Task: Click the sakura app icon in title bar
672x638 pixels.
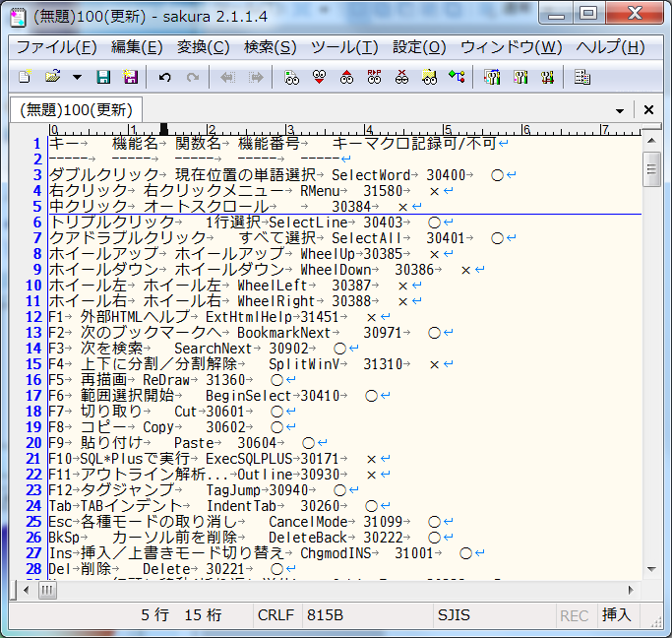Action: point(18,18)
